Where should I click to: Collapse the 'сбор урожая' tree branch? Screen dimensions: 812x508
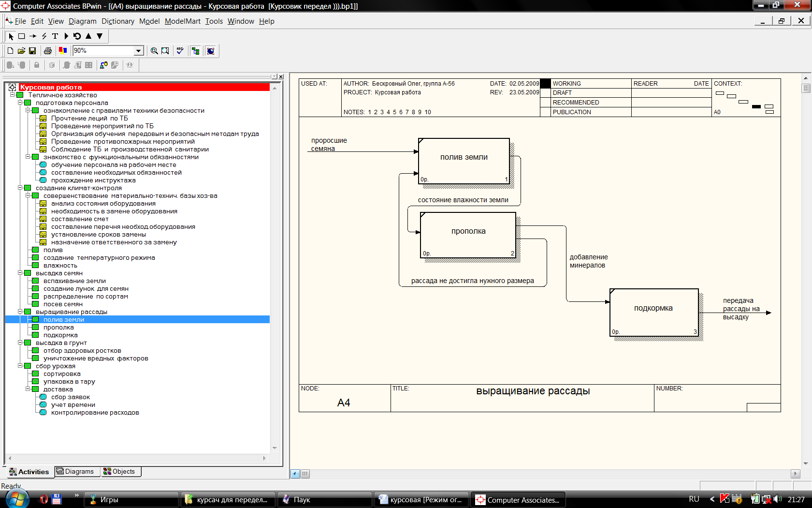(20, 366)
